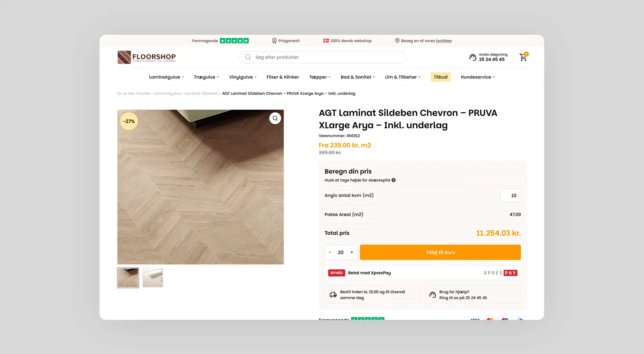Viewport: 644px width, 354px height.
Task: Expand the Laminatgulve dropdown menu
Action: click(166, 77)
